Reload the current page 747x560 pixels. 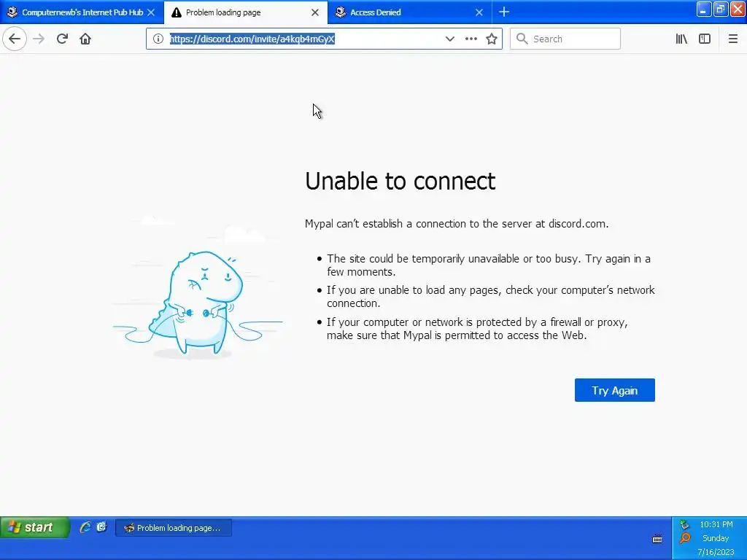[62, 39]
